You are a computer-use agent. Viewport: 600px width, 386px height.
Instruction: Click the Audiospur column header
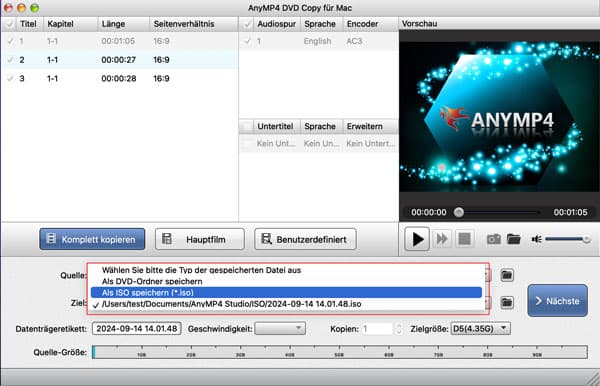tap(277, 24)
